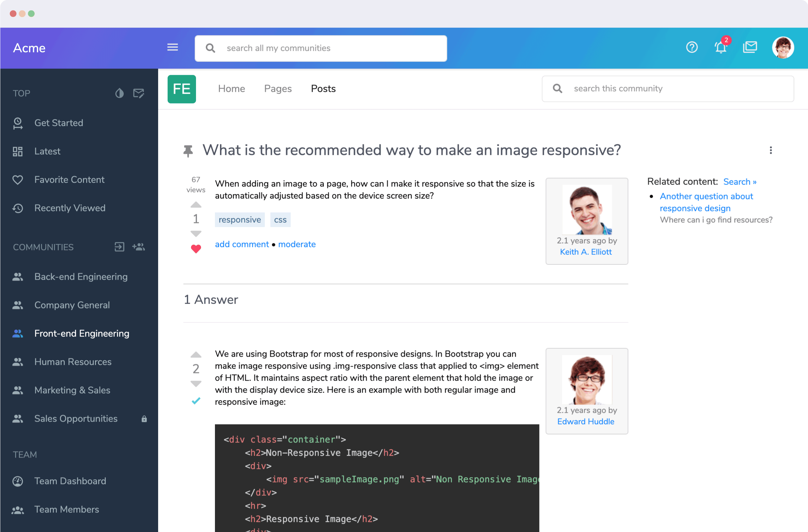Click the join community arrow icon beside COMMUNITIES

click(x=119, y=247)
